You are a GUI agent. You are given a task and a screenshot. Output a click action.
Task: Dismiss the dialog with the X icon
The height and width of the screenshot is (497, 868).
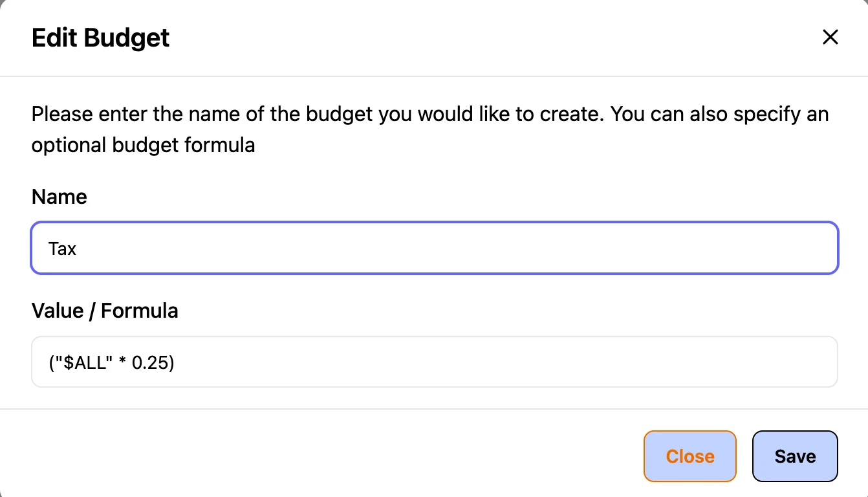(x=830, y=38)
